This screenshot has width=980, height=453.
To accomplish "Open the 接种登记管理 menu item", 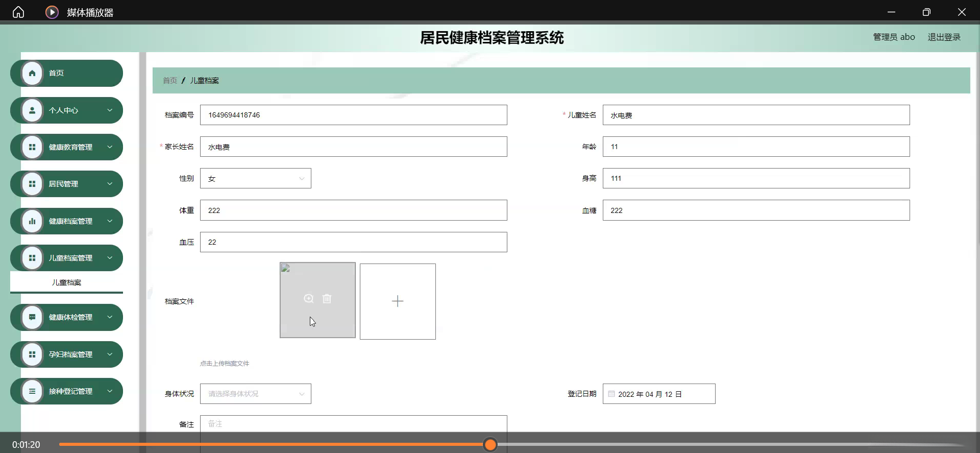I will click(66, 391).
